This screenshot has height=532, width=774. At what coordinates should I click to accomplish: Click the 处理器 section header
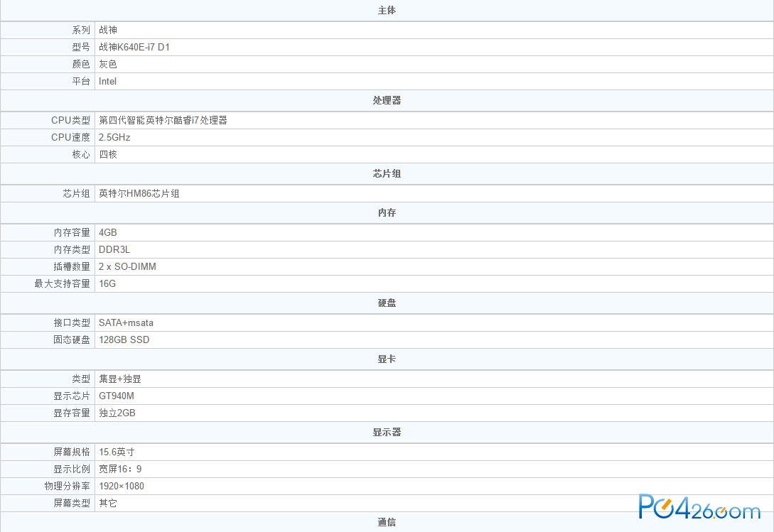tap(387, 100)
